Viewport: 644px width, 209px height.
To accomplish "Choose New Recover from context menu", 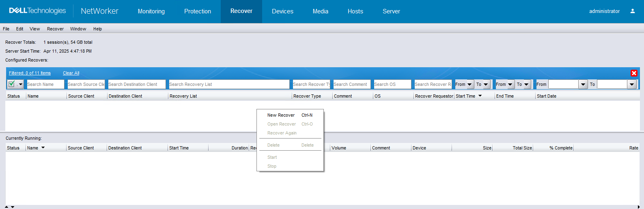I will (x=290, y=115).
